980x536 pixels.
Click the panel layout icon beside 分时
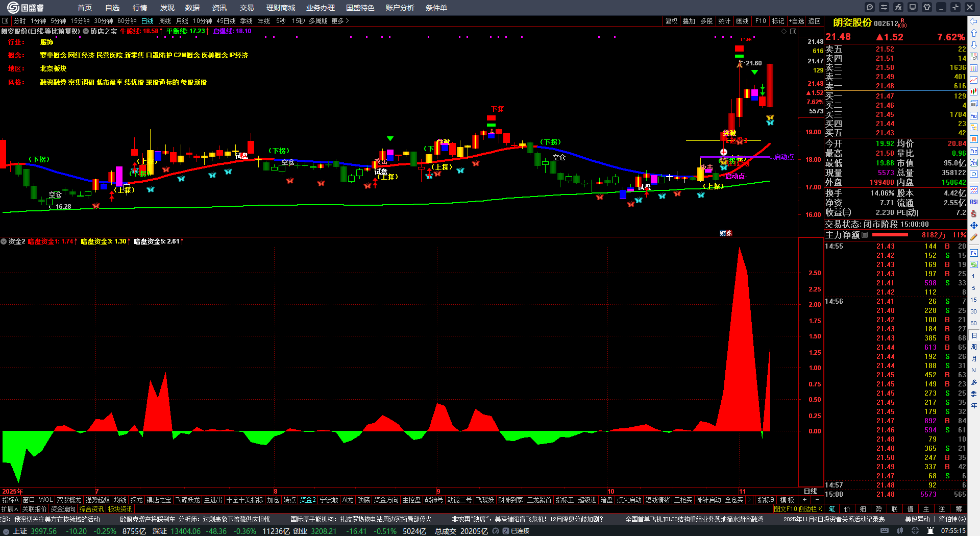tap(5, 21)
